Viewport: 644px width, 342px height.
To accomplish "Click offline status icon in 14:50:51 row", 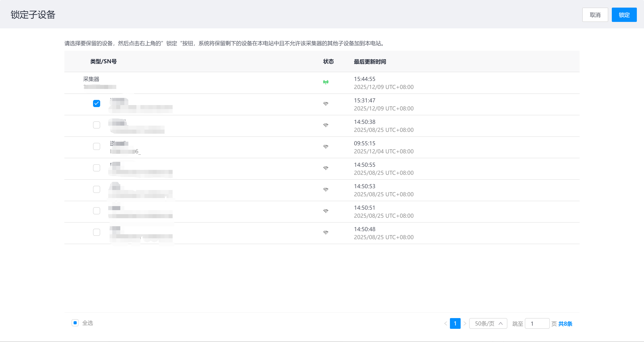I will pyautogui.click(x=326, y=211).
